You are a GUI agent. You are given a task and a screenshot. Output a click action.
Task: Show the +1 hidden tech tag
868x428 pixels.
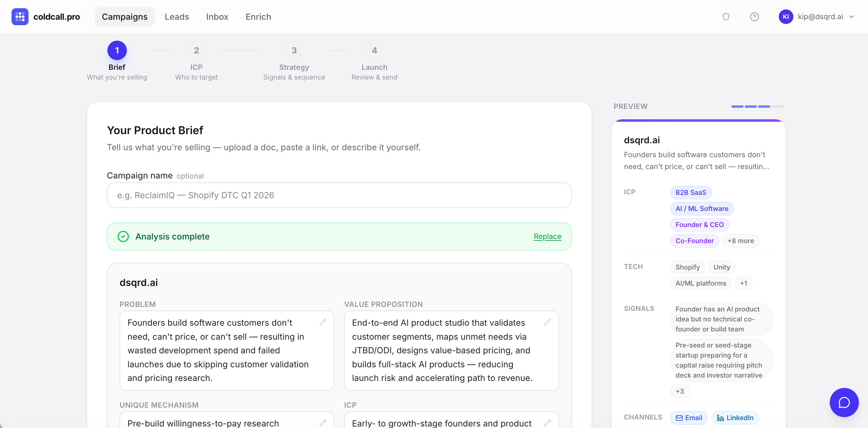click(x=743, y=283)
